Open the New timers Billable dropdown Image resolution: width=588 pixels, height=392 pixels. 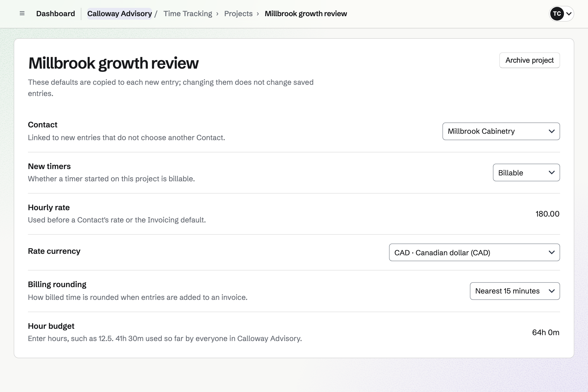[526, 172]
